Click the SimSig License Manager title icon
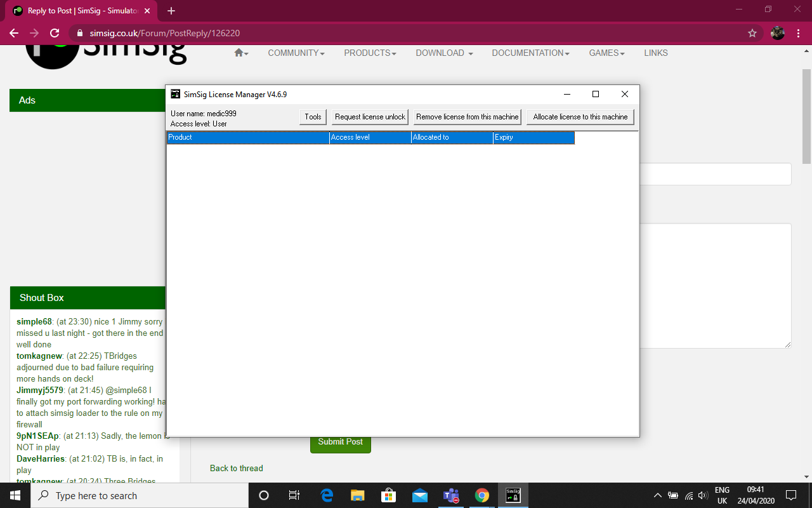Screen dimensions: 812x508 tap(176, 94)
